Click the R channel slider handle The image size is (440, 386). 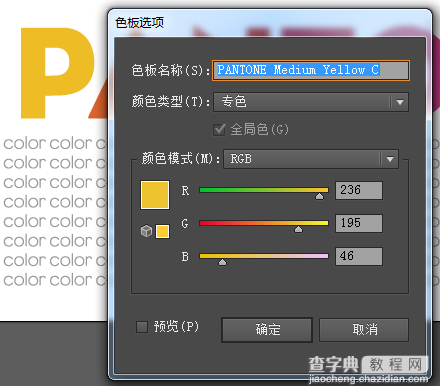coord(319,196)
